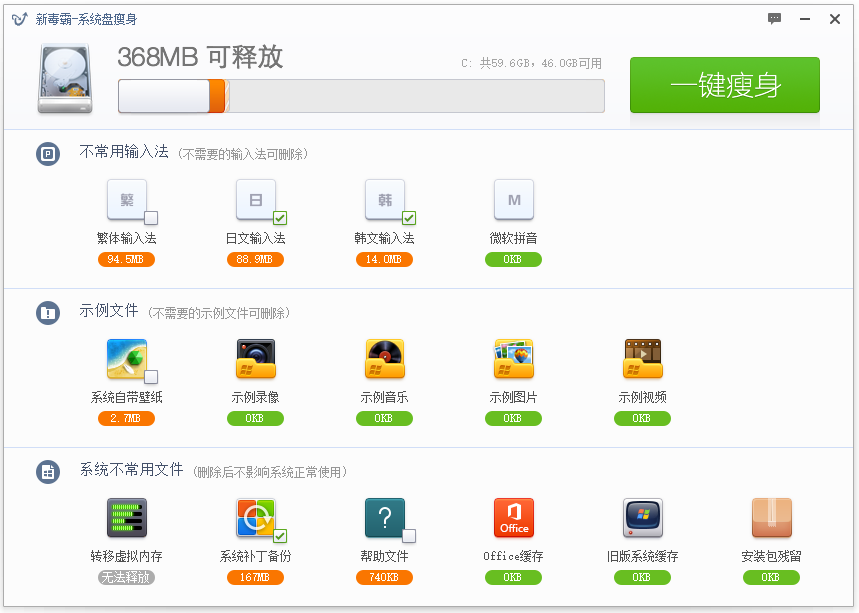Click the 系统不常用文件 section icon
The width and height of the screenshot is (859, 613).
point(48,472)
